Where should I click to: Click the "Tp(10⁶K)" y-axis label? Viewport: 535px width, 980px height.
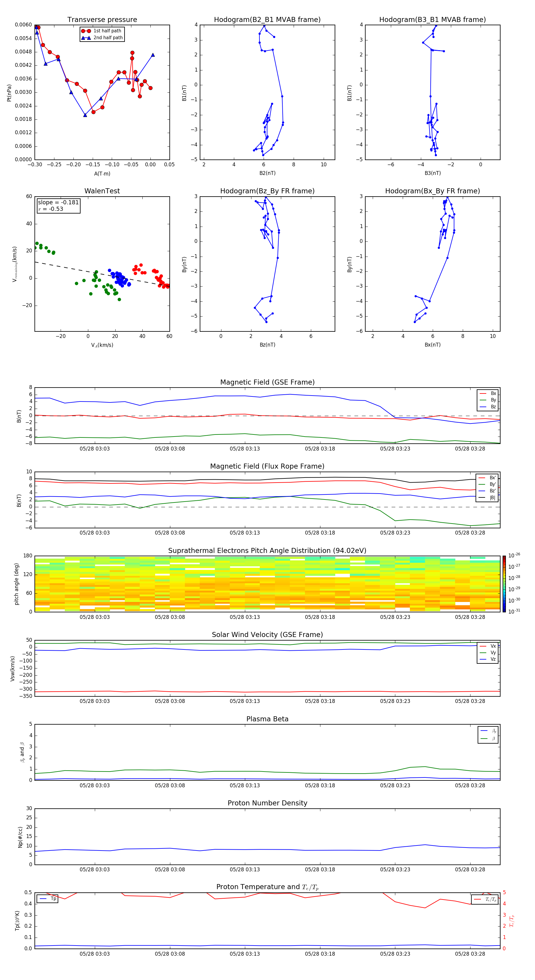point(17,921)
